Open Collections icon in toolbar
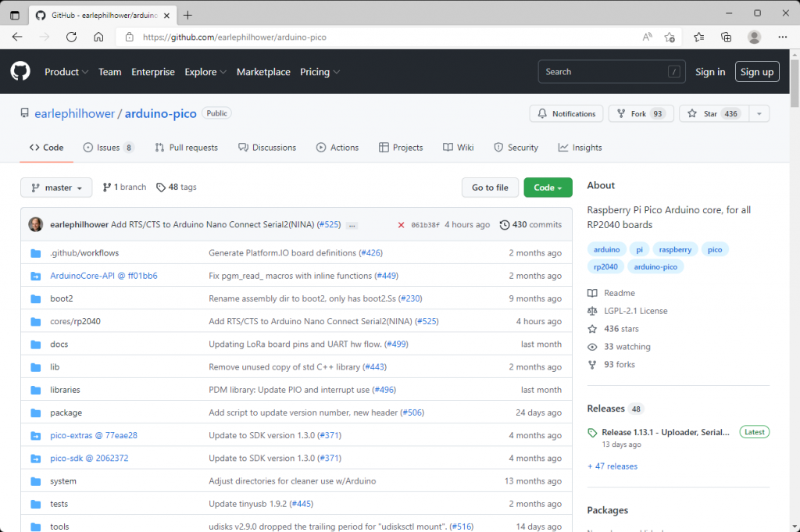This screenshot has width=800, height=532. coord(726,37)
